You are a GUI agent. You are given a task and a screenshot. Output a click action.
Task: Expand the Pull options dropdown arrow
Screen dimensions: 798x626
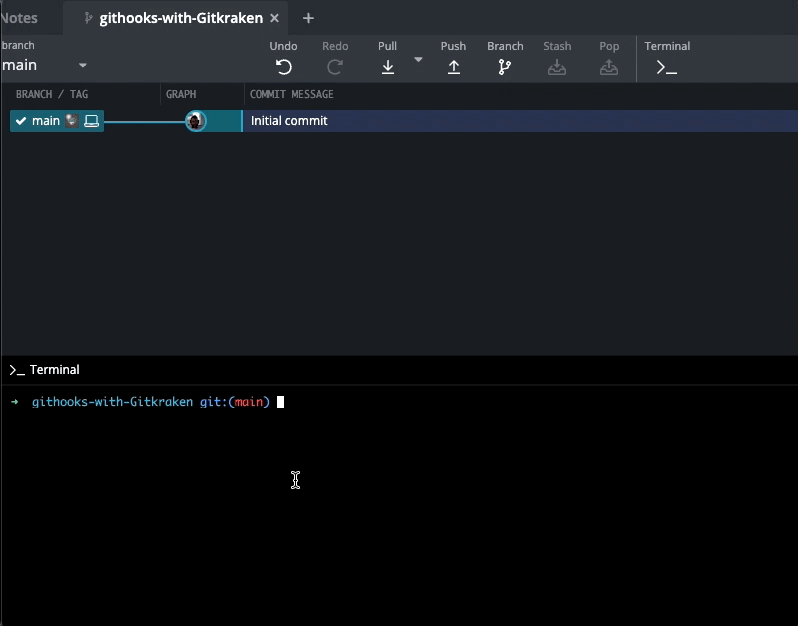pos(418,60)
